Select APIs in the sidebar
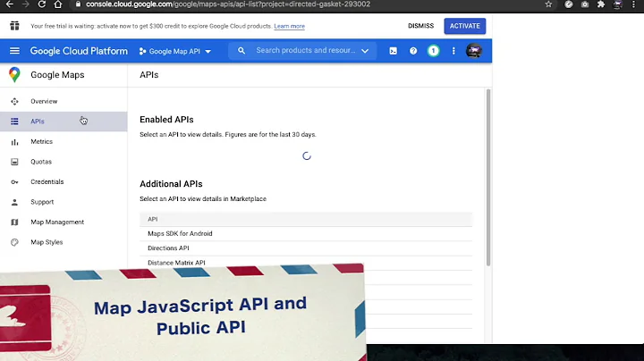644x361 pixels. coord(64,122)
